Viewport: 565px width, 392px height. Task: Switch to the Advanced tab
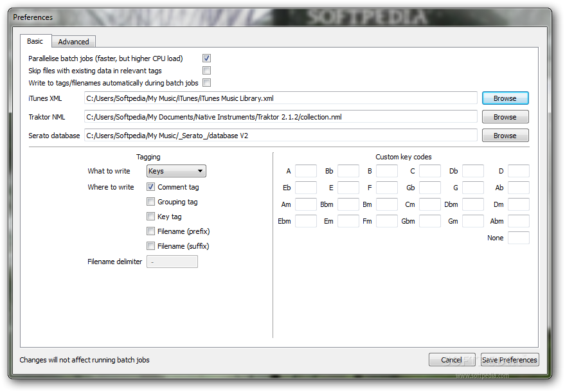tap(73, 42)
